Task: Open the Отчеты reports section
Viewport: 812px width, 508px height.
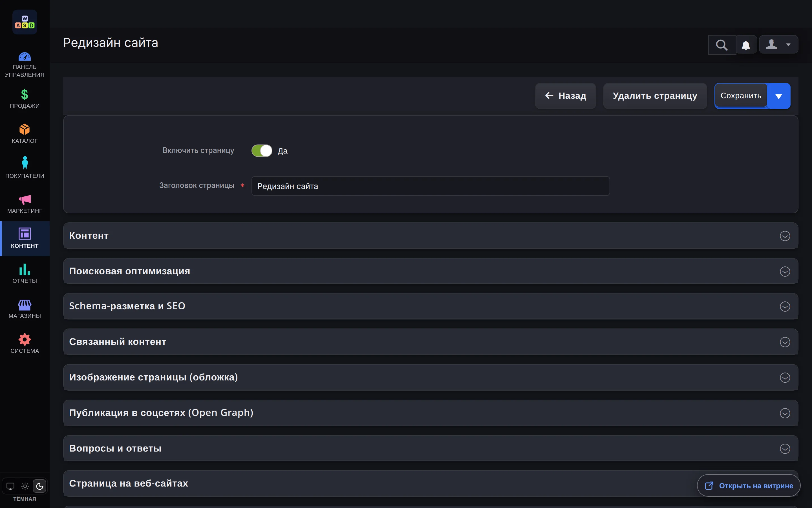Action: pos(25,274)
